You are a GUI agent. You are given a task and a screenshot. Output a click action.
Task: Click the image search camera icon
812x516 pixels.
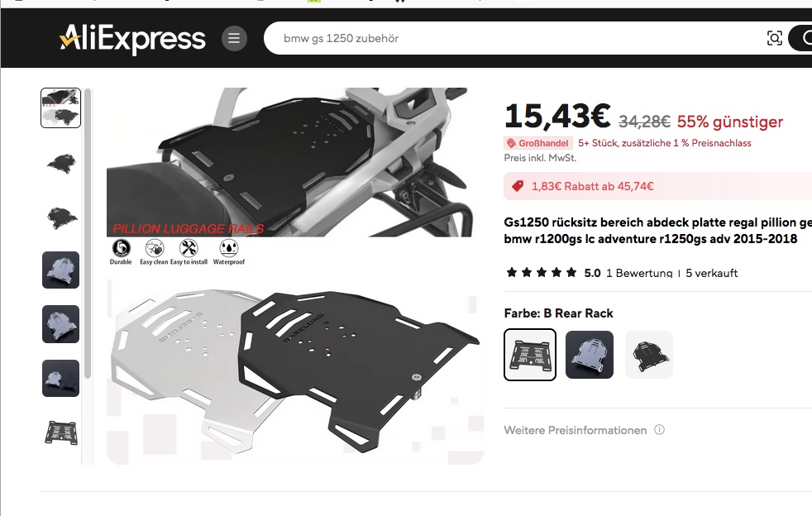774,38
